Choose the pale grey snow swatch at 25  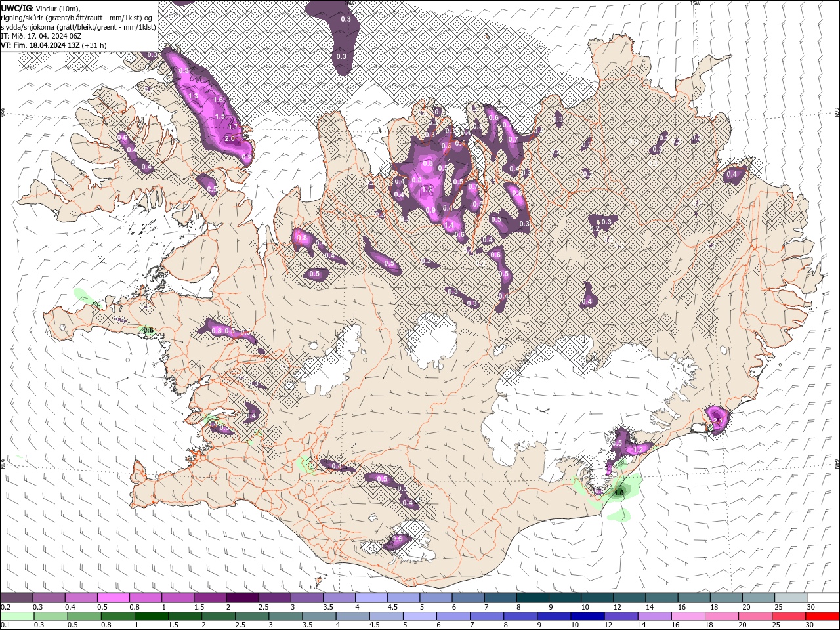[789, 597]
